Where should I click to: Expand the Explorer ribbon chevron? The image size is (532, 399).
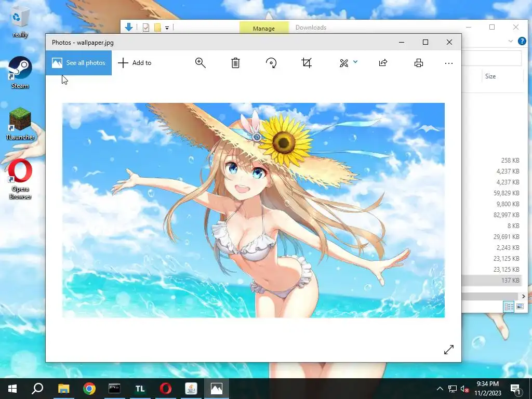click(510, 41)
